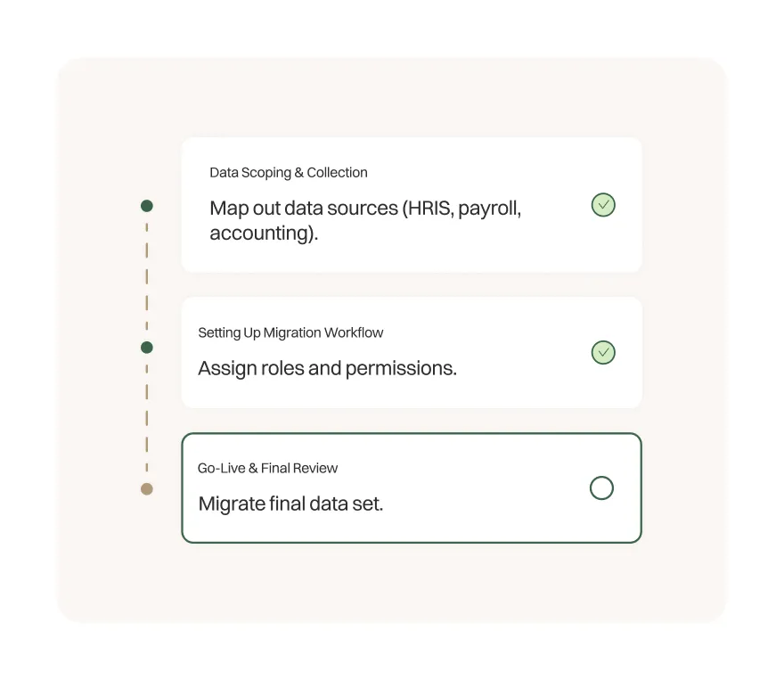The image size is (784, 680).
Task: Click the "Assign roles and permissions." text
Action: point(327,368)
